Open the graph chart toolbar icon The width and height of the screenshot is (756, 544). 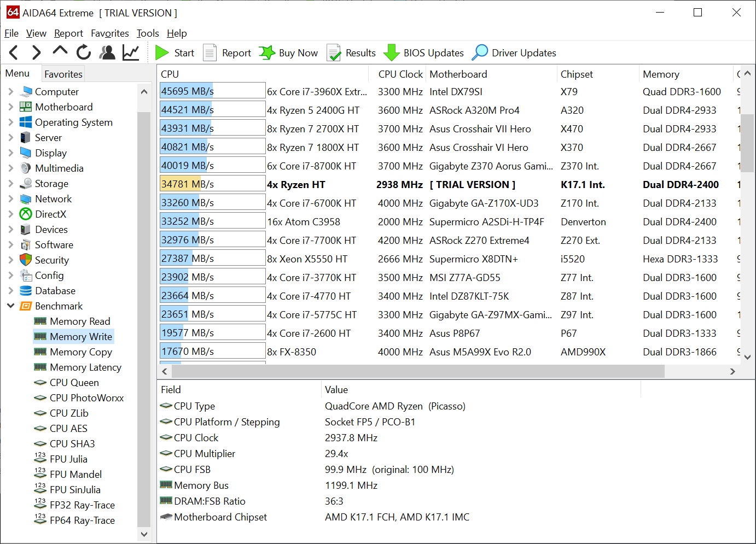tap(131, 52)
